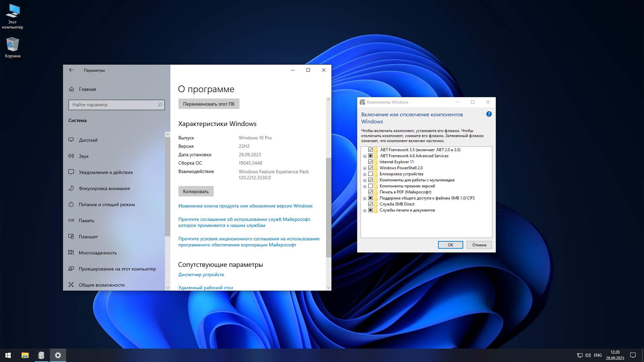Open the notification center tray icon
Image resolution: width=644 pixels, height=362 pixels.
tap(633, 355)
